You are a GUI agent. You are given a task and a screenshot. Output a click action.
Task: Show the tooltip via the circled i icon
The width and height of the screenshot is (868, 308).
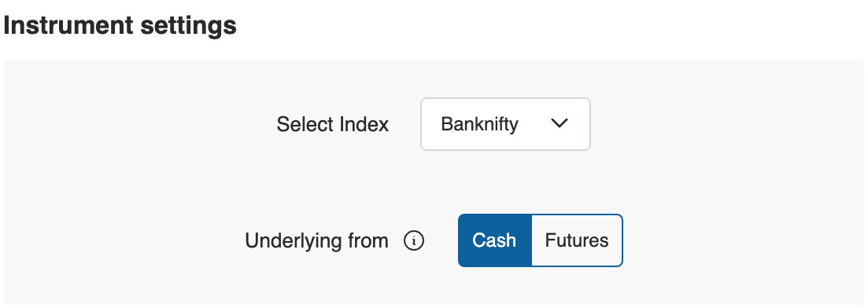point(414,241)
